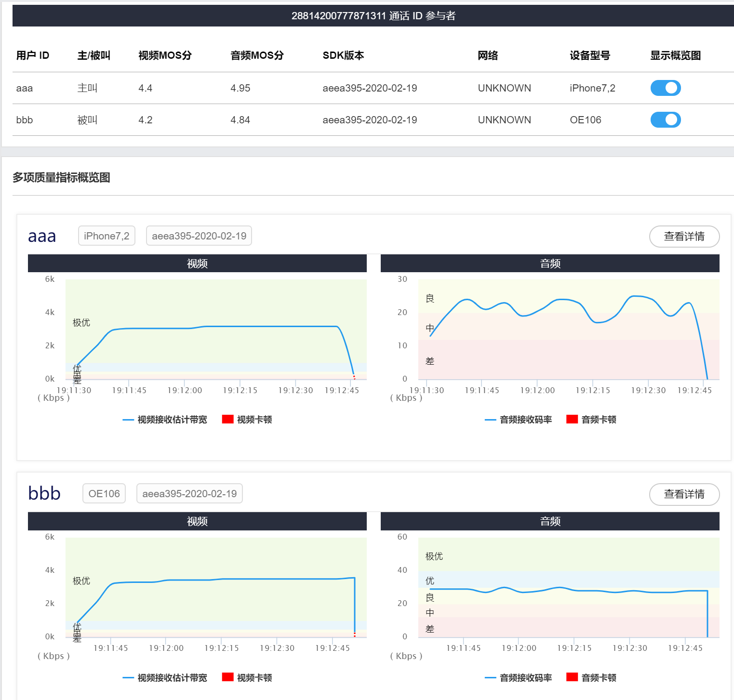The height and width of the screenshot is (700, 734).
Task: Open 查看详情 for user bbb
Action: [x=684, y=494]
